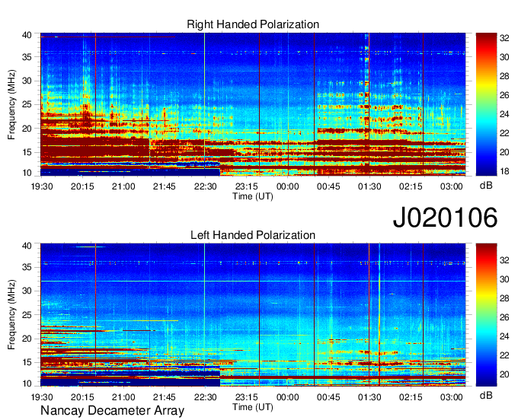518x420 pixels.
Task: Select the "30" frequency tick of Left Handed plot
Action: pyautogui.click(x=27, y=291)
